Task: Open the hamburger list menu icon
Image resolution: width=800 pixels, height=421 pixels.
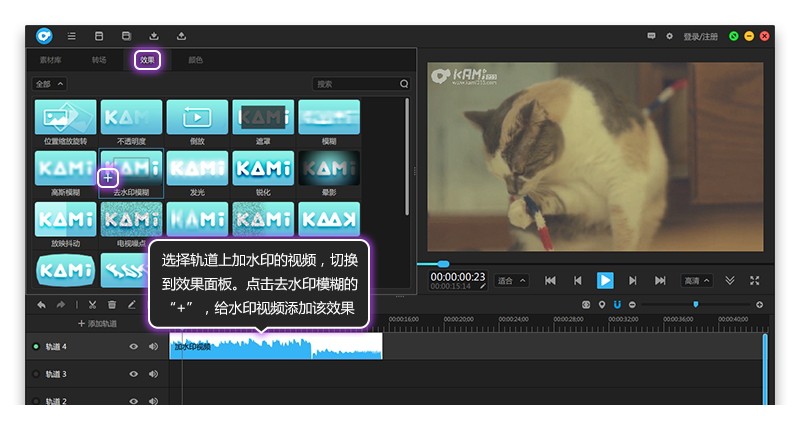Action: pyautogui.click(x=71, y=36)
